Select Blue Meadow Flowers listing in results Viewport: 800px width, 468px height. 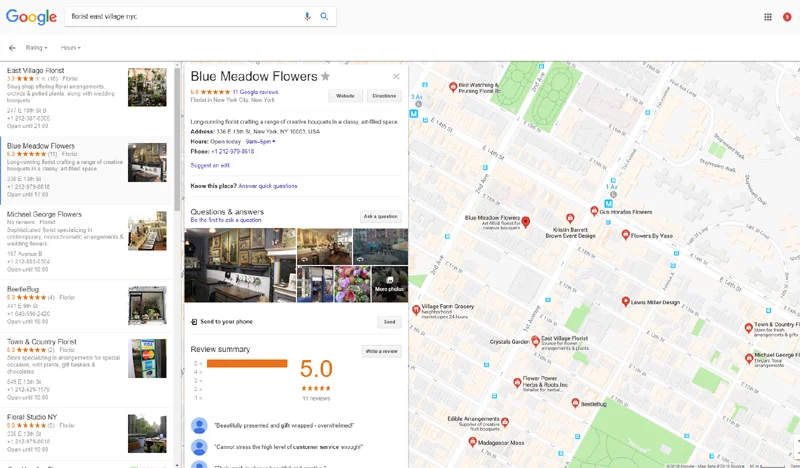click(x=87, y=170)
